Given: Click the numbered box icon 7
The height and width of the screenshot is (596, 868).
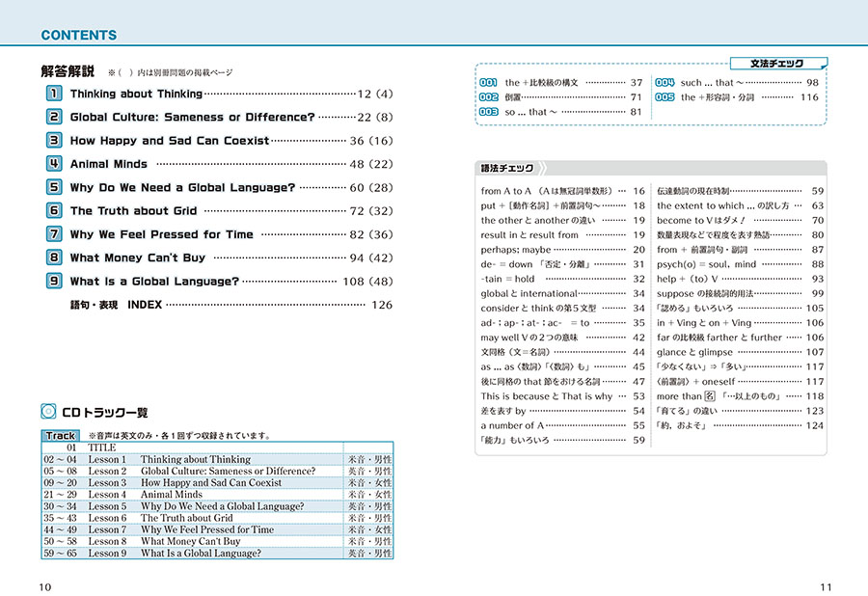Looking at the screenshot, I should click(54, 233).
